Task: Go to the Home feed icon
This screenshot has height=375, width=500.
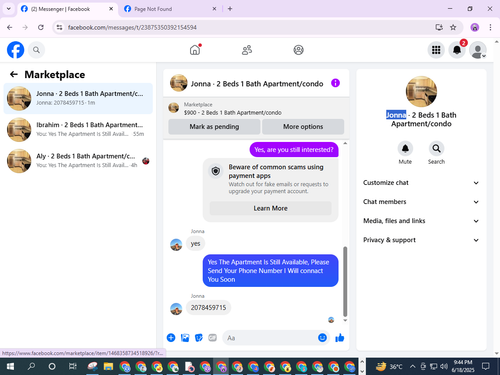Action: (195, 50)
